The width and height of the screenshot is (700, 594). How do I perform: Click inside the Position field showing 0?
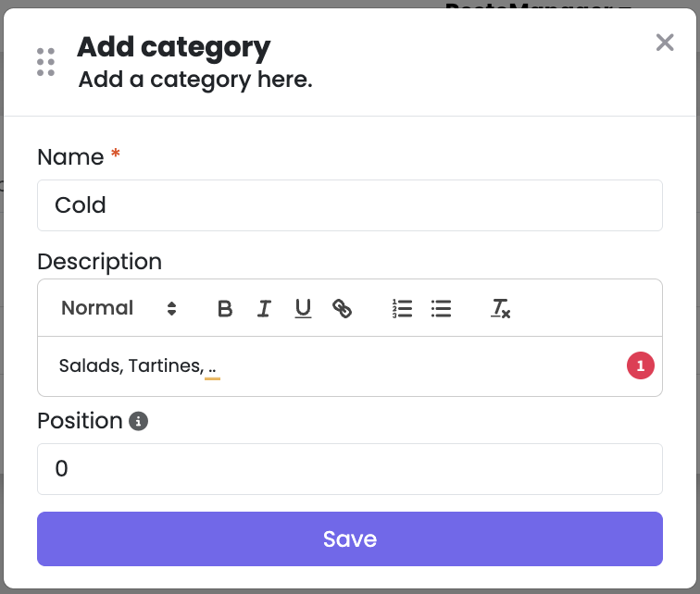tap(350, 469)
